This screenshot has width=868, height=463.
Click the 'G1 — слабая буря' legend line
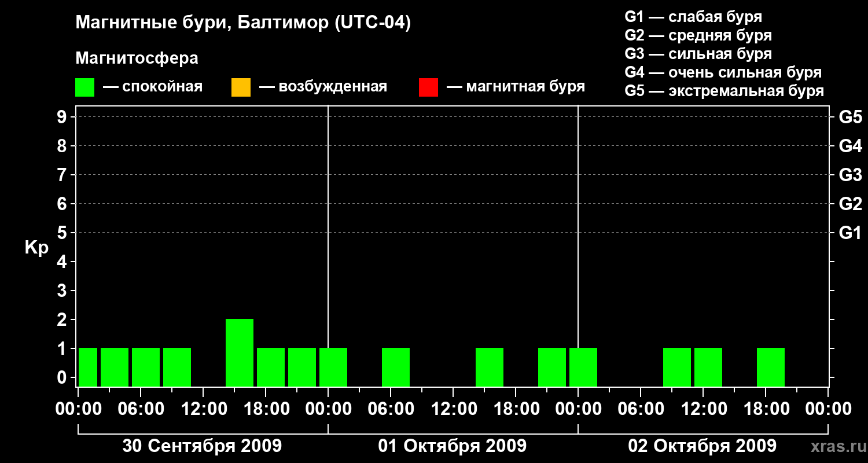point(693,17)
